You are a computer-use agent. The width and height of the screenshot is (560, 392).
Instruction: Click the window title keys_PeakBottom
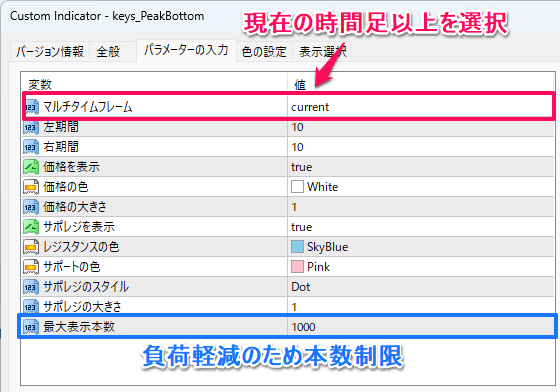coord(158,16)
